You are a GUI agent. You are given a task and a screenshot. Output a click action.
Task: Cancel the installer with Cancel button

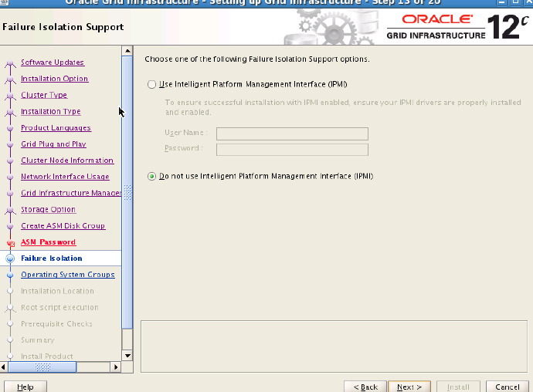coord(508,387)
